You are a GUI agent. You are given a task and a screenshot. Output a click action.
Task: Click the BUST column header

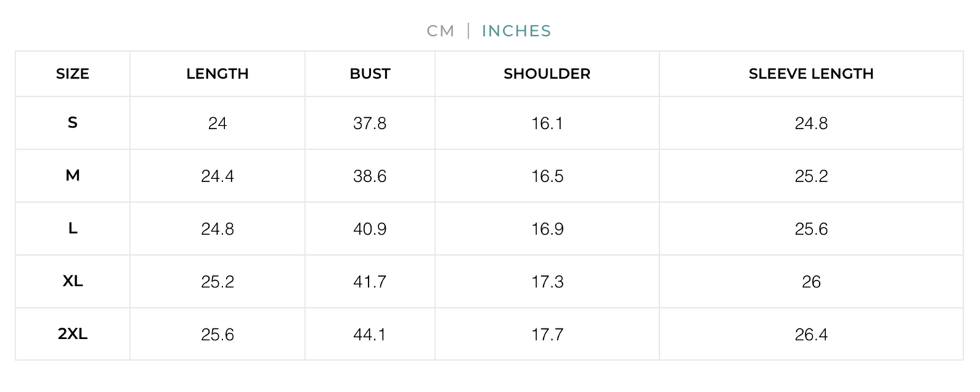[x=370, y=74]
